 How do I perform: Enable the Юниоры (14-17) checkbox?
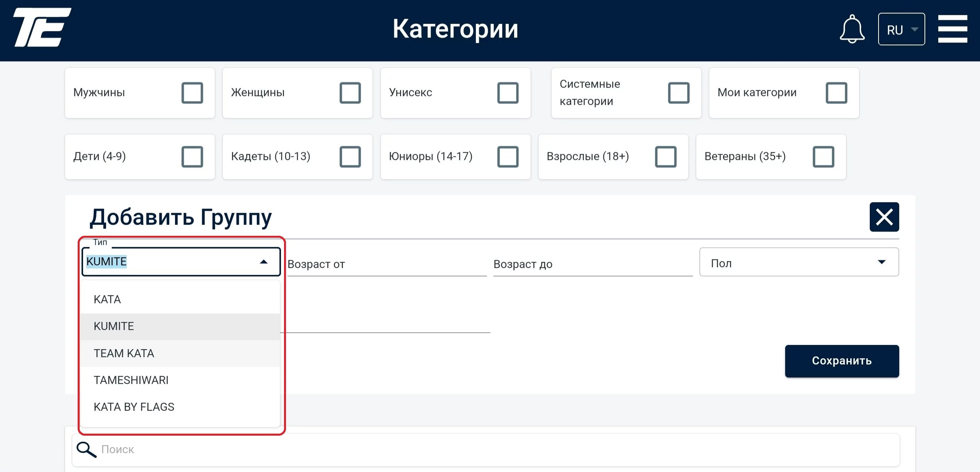coord(508,157)
